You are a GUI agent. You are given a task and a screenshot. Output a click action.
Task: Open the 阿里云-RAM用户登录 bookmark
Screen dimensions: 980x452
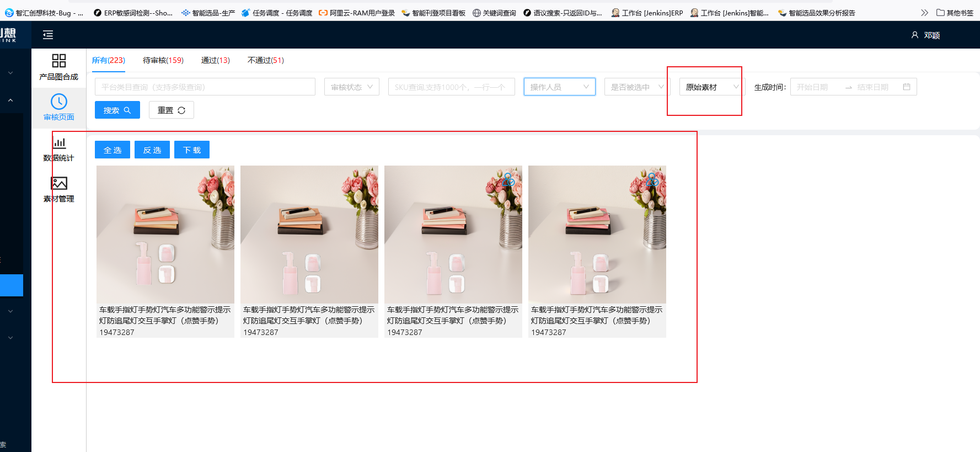pos(357,13)
